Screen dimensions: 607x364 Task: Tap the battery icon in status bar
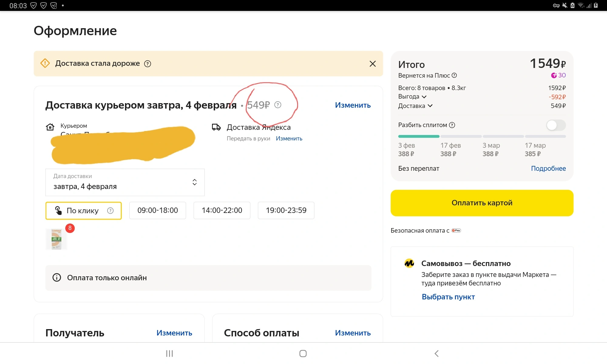pyautogui.click(x=596, y=5)
